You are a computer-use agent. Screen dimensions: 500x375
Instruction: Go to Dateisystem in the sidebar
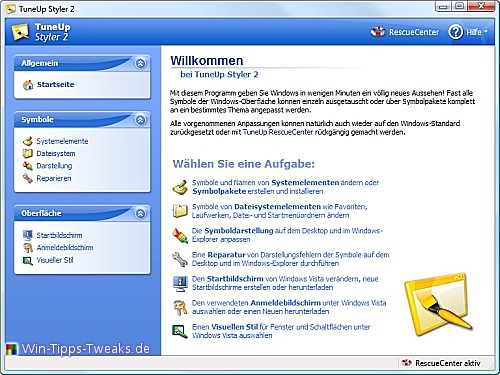[56, 154]
